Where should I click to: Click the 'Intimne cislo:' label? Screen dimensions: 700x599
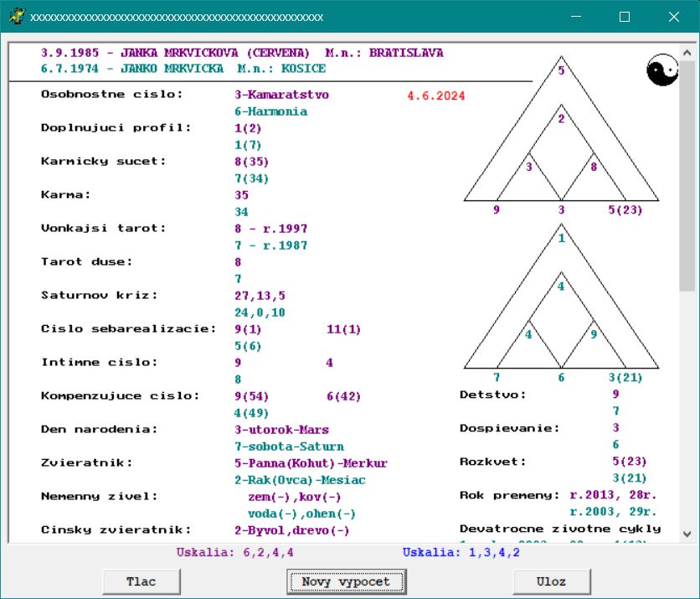click(99, 362)
